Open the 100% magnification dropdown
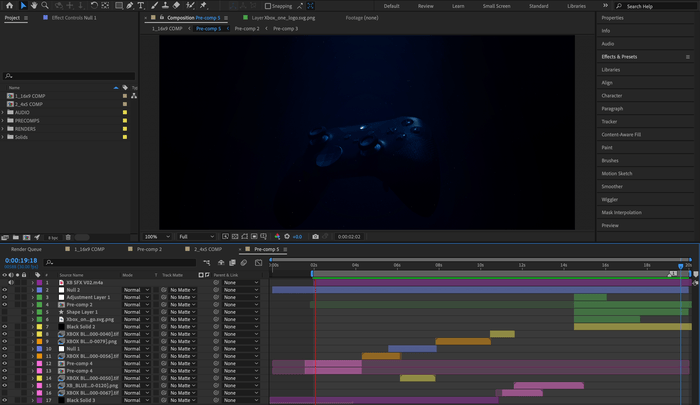Image resolution: width=700 pixels, height=405 pixels. (157, 237)
